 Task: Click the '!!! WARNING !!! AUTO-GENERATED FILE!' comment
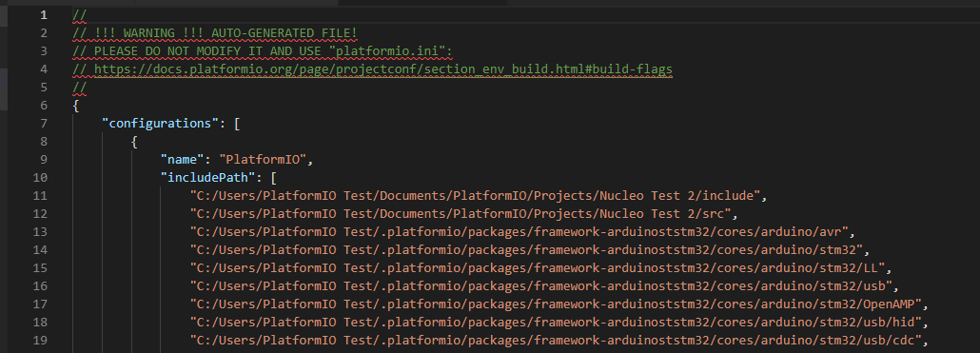click(x=225, y=32)
